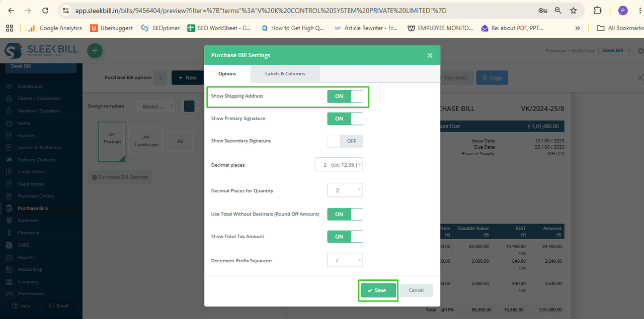
Task: Switch to the Options tab
Action: coord(227,74)
